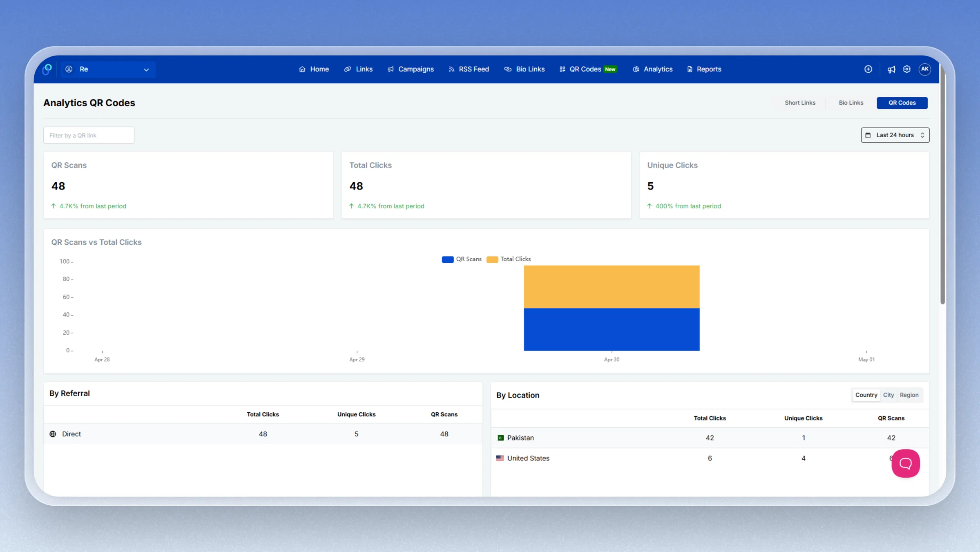Image resolution: width=980 pixels, height=552 pixels.
Task: Select the Bio Links analytics button
Action: 851,103
